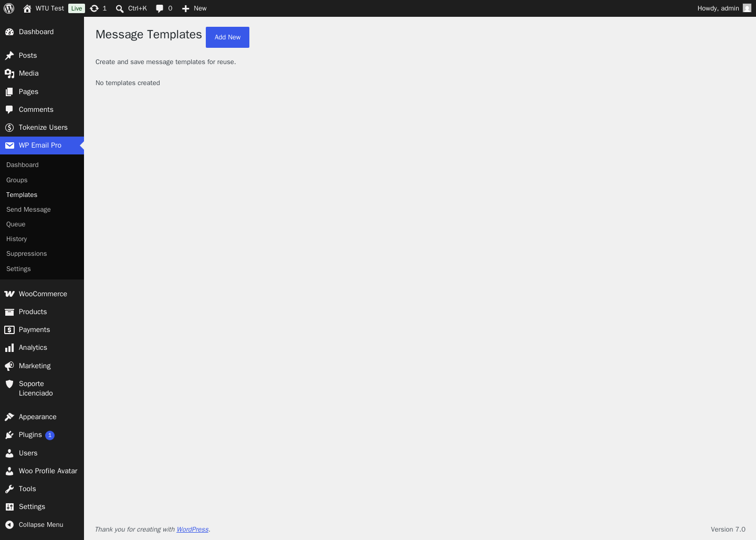Open the New content dropdown
Viewport: 756px width, 540px height.
[x=194, y=8]
